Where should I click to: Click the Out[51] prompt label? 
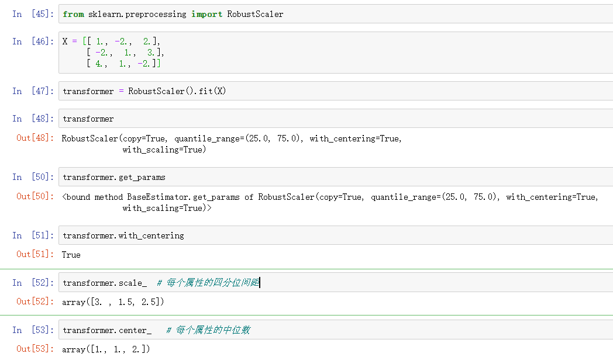coord(35,254)
